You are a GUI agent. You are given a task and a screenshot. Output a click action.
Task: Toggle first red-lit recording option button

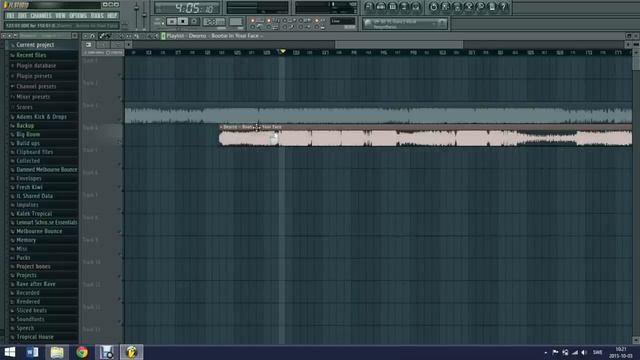coord(253,20)
